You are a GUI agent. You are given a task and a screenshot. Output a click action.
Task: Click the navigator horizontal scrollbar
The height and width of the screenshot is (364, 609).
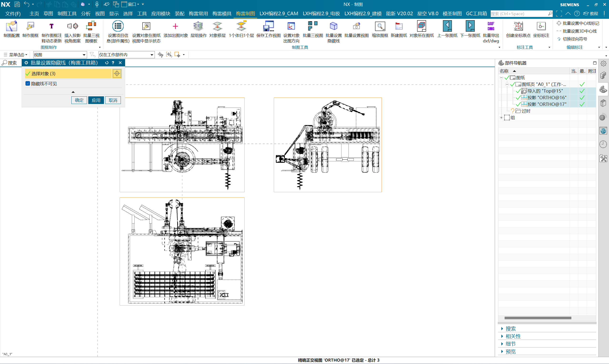538,318
